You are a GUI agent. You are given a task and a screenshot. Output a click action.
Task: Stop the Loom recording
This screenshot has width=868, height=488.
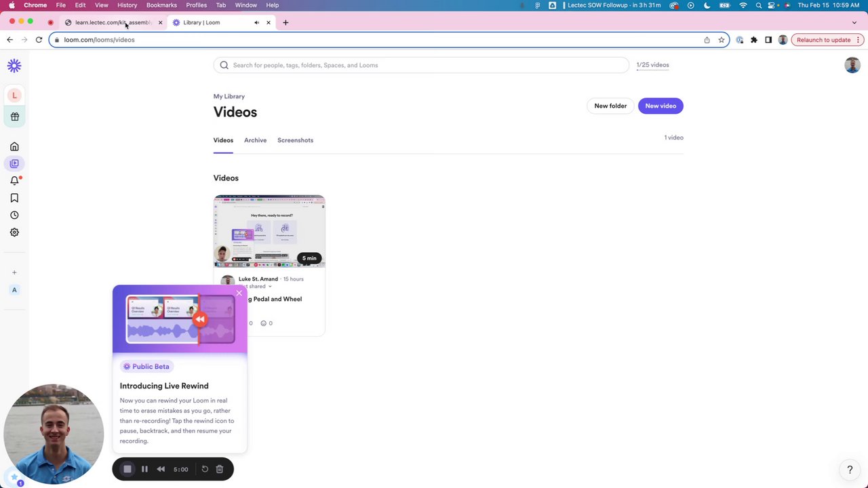pyautogui.click(x=127, y=469)
